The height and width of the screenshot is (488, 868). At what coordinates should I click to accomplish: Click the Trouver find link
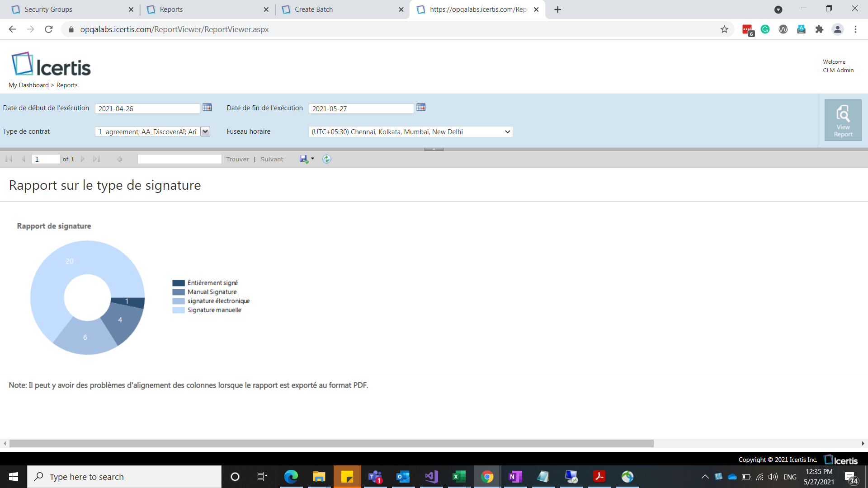[237, 159]
